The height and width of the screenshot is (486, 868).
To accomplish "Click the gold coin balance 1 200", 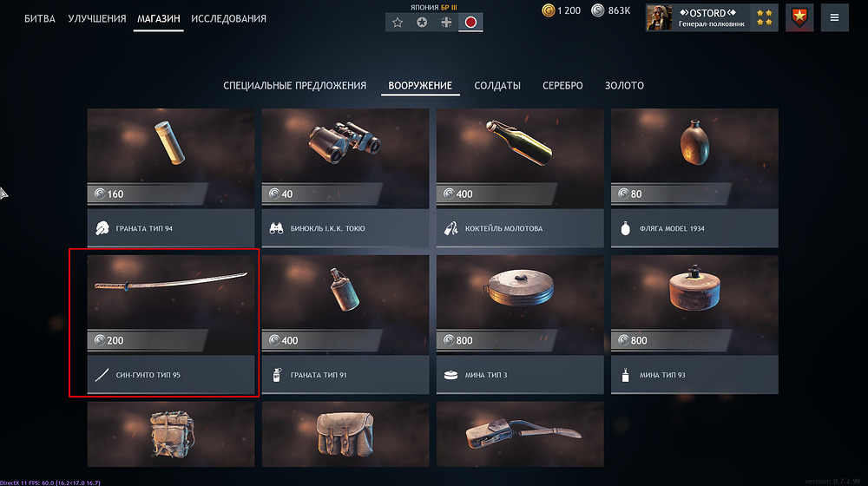I will [x=562, y=10].
